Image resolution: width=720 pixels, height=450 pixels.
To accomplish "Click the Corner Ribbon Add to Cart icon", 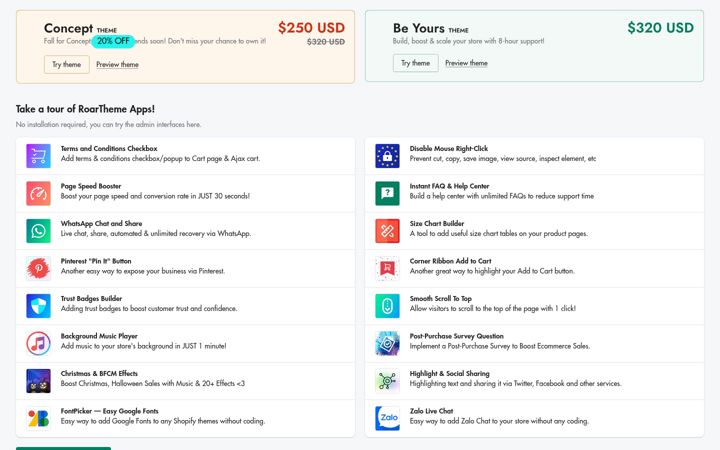I will (387, 269).
